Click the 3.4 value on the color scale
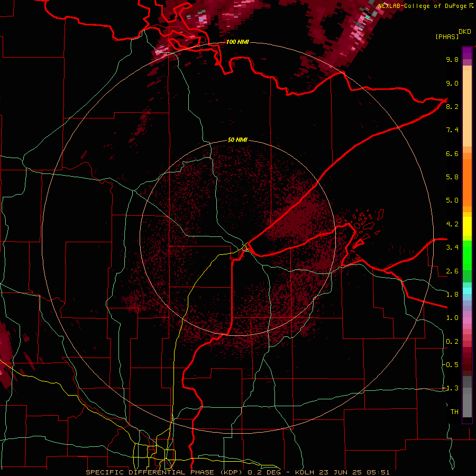Viewport: 476px width, 476px height. 452,248
